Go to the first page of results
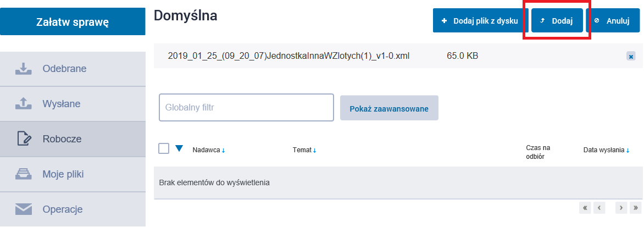This screenshot has height=227, width=644. coord(585,208)
